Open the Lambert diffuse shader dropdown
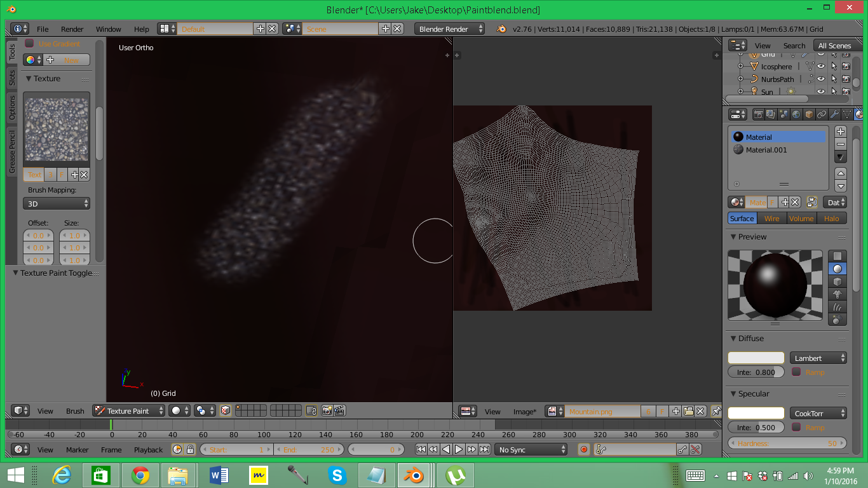This screenshot has width=868, height=488. (818, 358)
